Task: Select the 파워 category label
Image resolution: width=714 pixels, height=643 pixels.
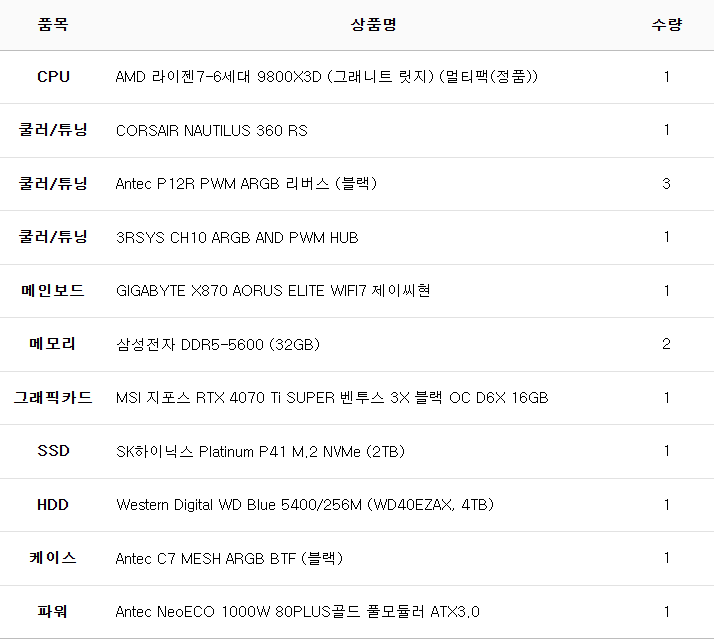Action: pyautogui.click(x=53, y=612)
